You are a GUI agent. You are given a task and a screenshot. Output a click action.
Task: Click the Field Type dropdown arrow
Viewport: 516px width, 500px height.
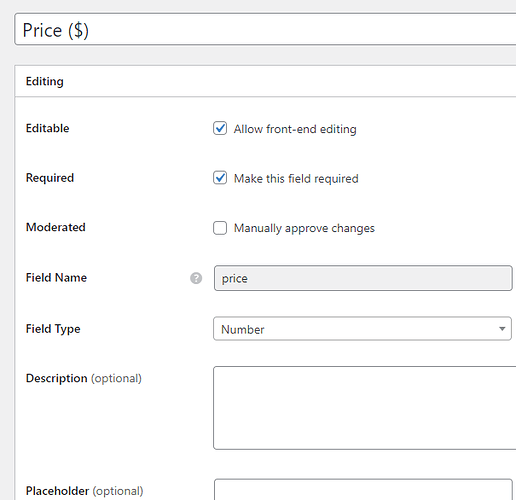502,329
